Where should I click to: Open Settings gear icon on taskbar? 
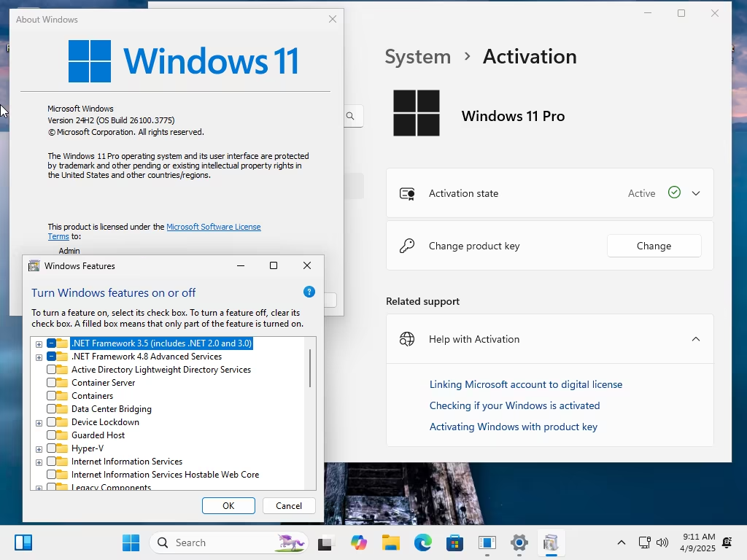[519, 542]
